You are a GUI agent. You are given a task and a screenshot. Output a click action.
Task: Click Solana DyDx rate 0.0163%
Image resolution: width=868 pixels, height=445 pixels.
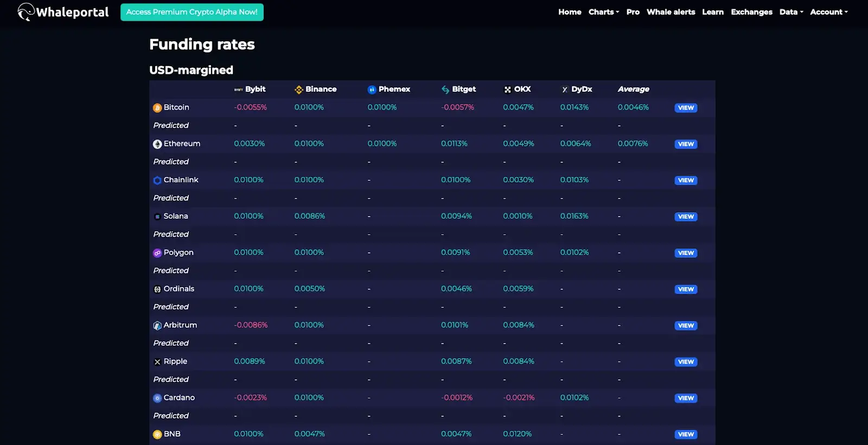(x=575, y=216)
